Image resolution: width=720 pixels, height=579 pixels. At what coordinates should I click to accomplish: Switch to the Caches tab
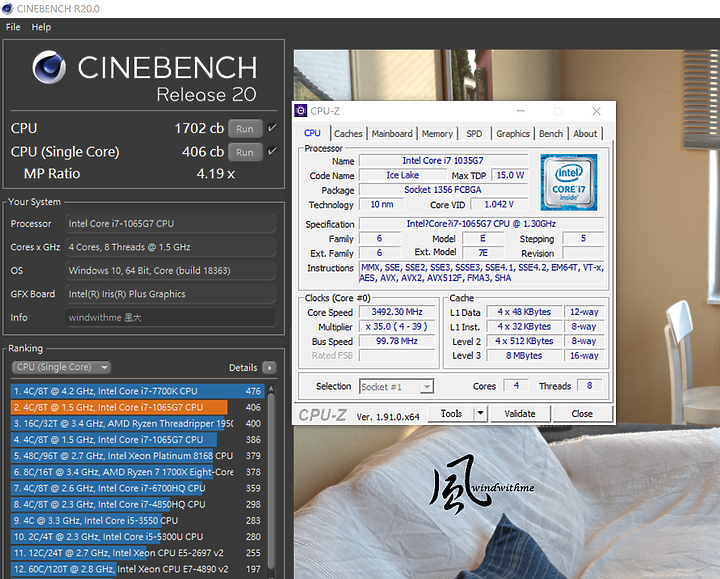348,134
